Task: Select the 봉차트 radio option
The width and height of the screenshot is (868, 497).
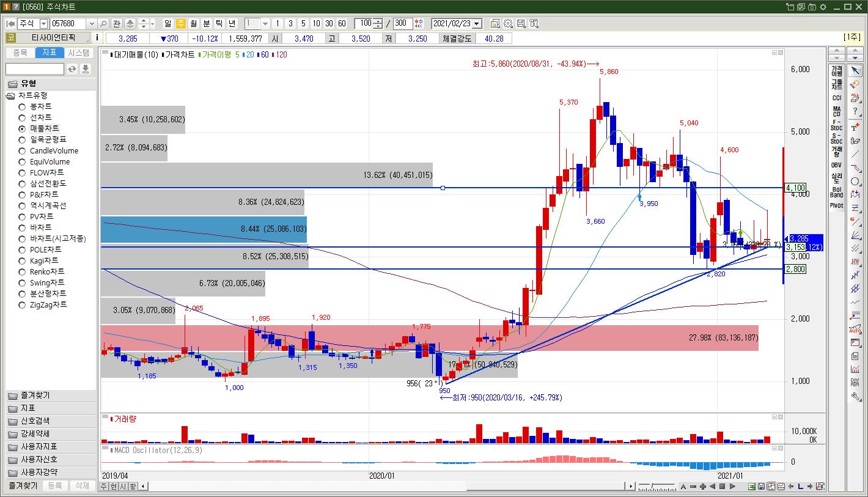Action: 22,106
